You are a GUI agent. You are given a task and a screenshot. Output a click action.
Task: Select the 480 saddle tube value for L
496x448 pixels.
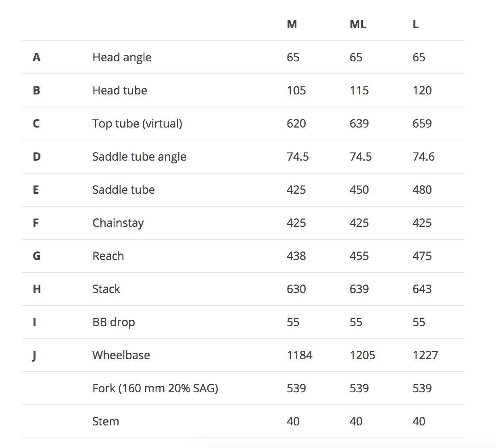coord(422,190)
